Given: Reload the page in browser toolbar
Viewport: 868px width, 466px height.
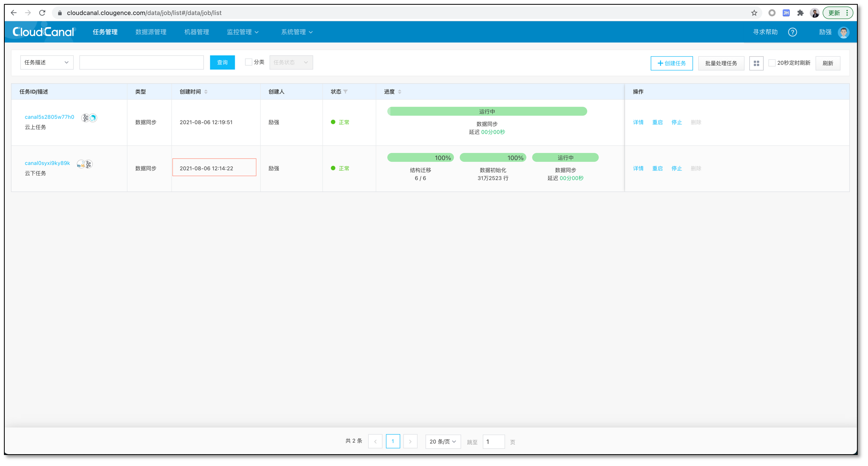Looking at the screenshot, I should pyautogui.click(x=42, y=13).
